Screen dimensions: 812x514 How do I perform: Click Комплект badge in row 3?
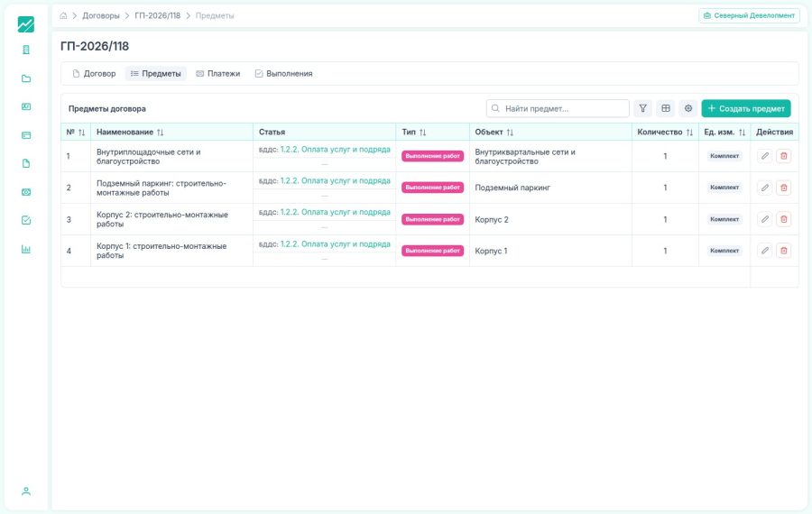[x=724, y=219]
